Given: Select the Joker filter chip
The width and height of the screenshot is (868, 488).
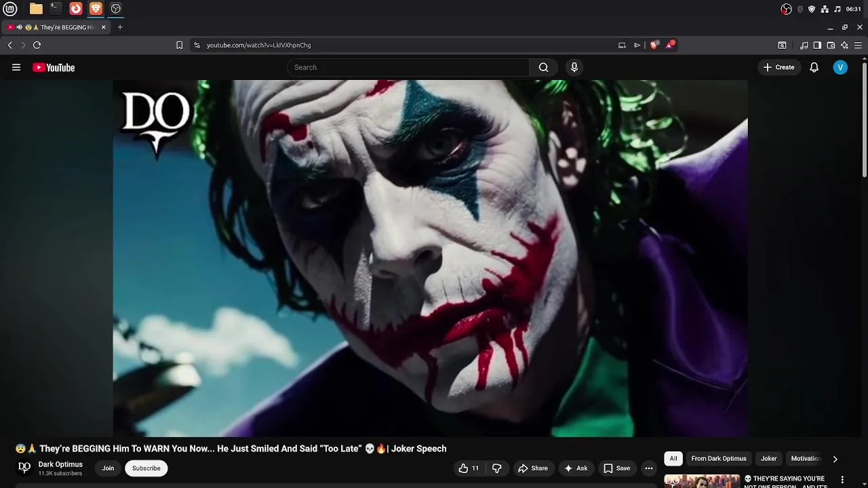Looking at the screenshot, I should pyautogui.click(x=768, y=459).
